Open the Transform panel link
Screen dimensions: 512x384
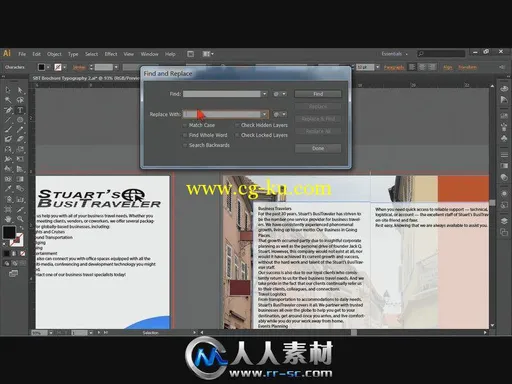[x=467, y=67]
